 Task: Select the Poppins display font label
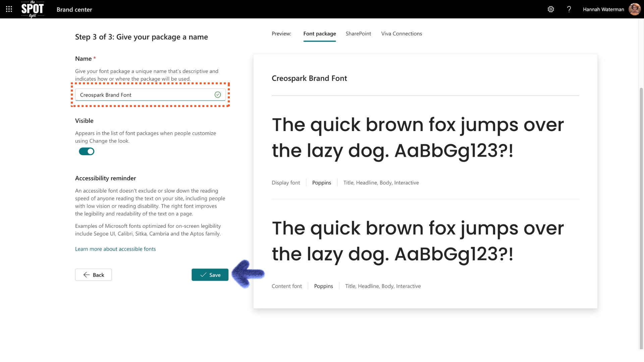pos(321,183)
